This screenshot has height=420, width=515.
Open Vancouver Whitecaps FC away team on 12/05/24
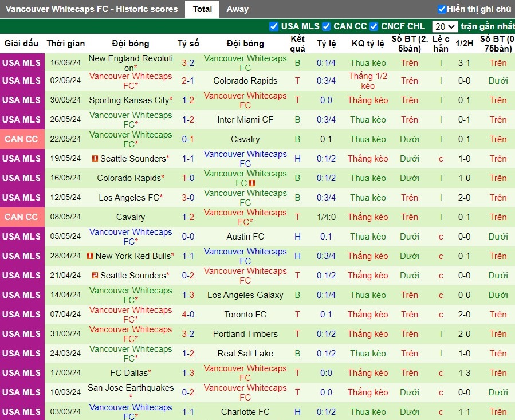(245, 198)
